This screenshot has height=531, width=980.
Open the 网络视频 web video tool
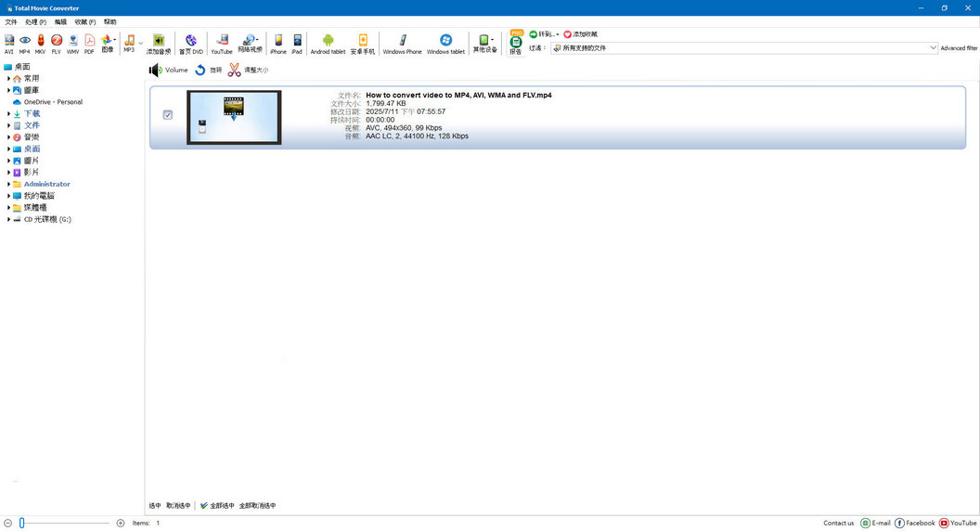point(250,44)
